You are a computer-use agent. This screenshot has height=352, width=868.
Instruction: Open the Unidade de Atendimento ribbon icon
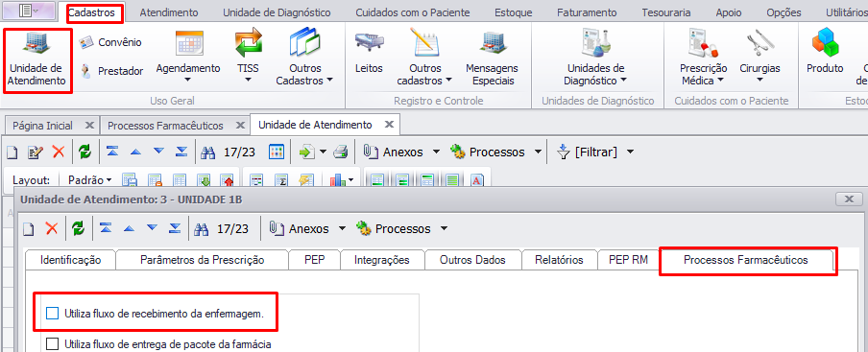tap(37, 60)
